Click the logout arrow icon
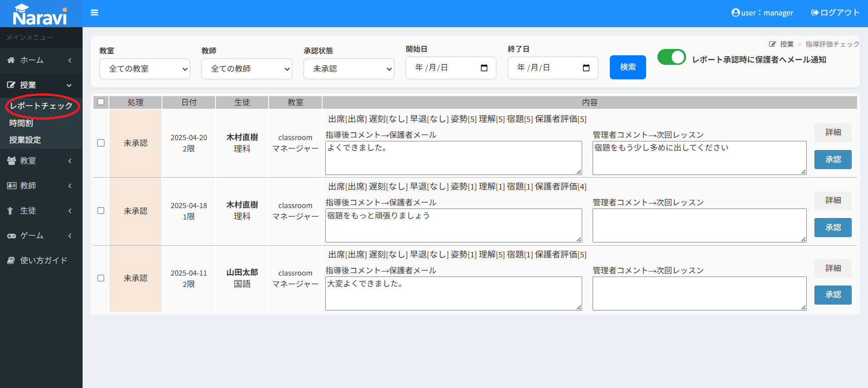This screenshot has height=388, width=868. click(815, 13)
